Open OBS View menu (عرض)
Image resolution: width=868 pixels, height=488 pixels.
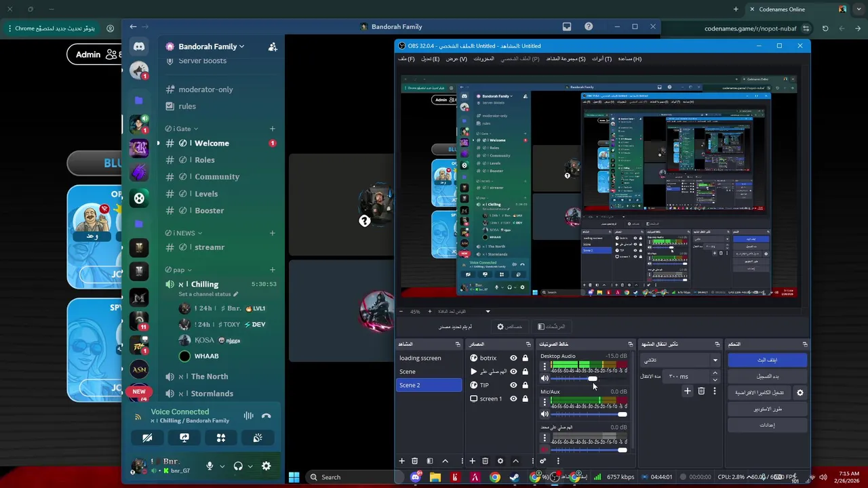click(456, 59)
